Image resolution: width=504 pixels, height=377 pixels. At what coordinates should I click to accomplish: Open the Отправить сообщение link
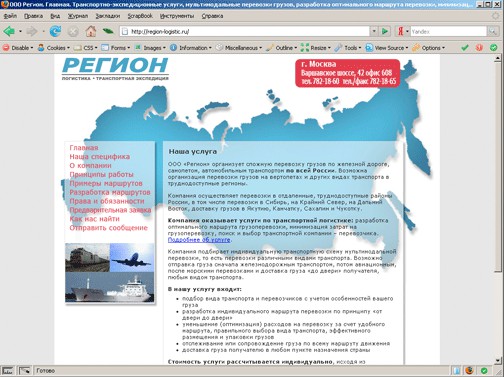point(108,228)
